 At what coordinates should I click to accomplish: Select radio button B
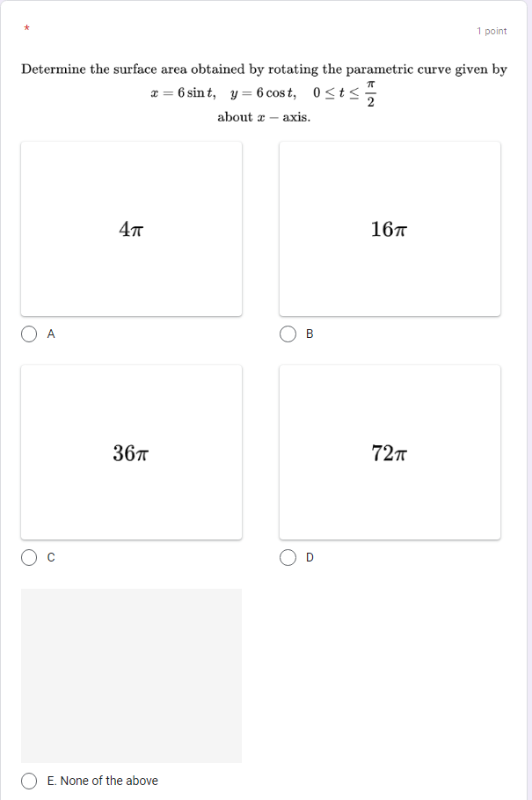[x=288, y=334]
